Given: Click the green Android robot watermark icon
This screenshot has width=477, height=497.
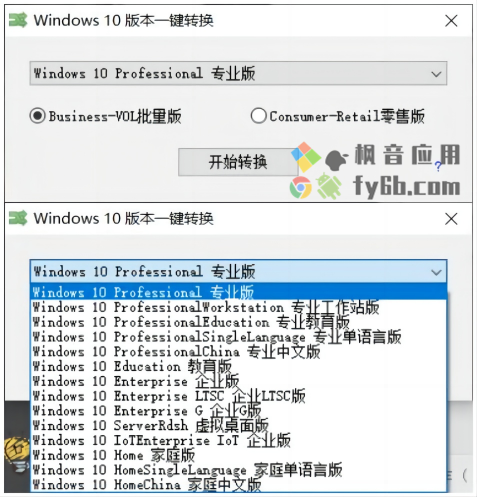Looking at the screenshot, I should click(328, 186).
